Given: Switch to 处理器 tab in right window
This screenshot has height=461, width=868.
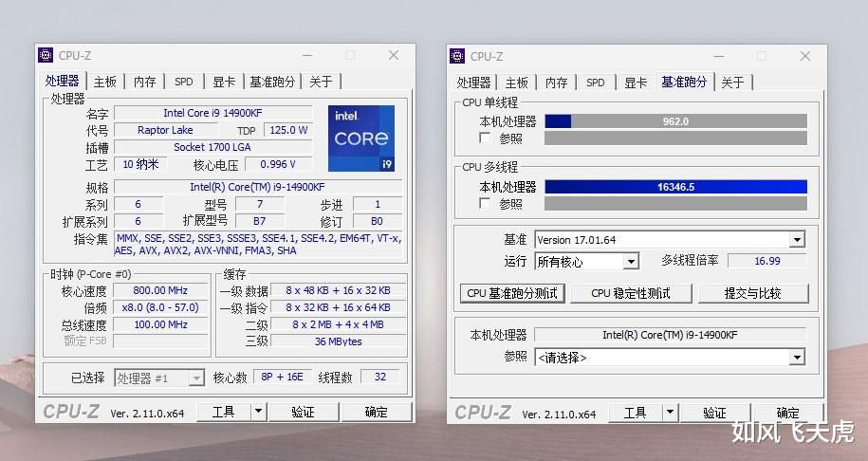Looking at the screenshot, I should pos(474,83).
